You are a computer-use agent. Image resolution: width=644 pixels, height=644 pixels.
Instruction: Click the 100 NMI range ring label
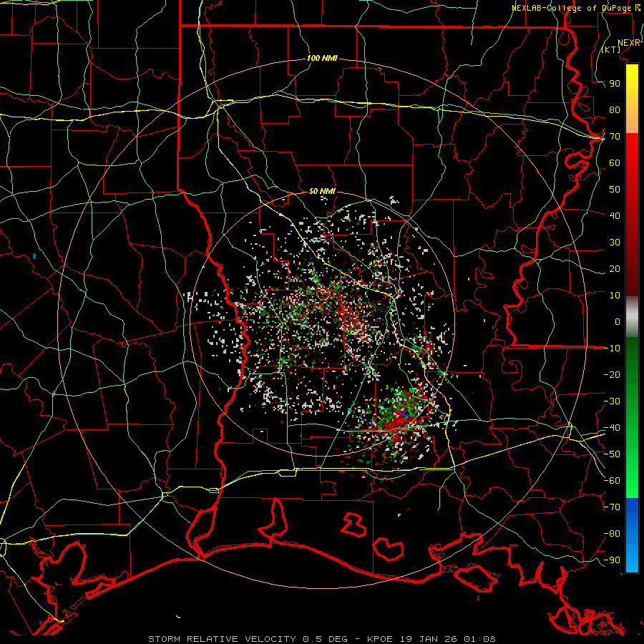pos(322,59)
